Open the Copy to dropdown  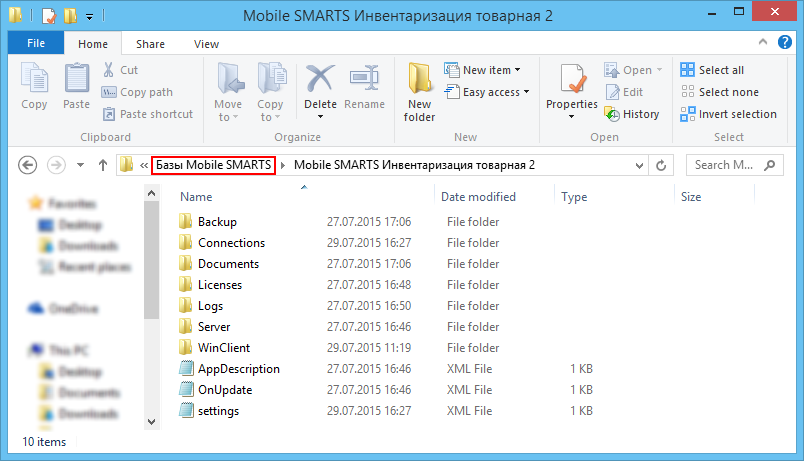tap(270, 92)
